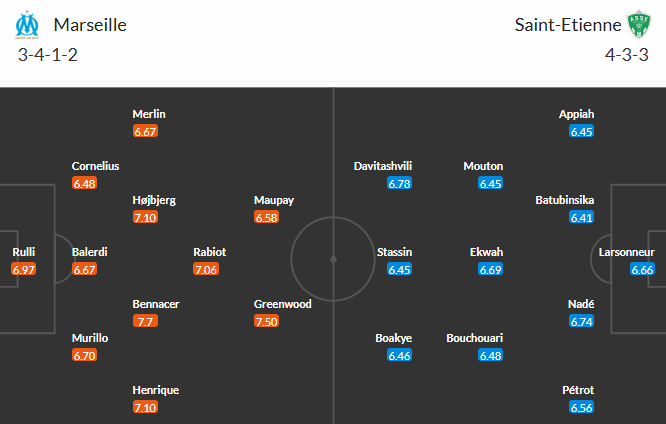Viewport: 666px width, 424px height.
Task: Open the Marseille team name link
Action: tap(90, 25)
